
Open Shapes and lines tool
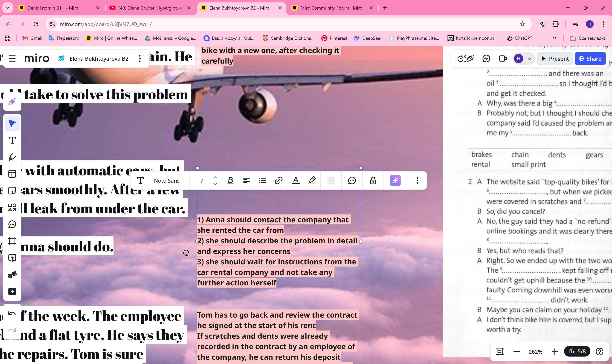(12, 207)
